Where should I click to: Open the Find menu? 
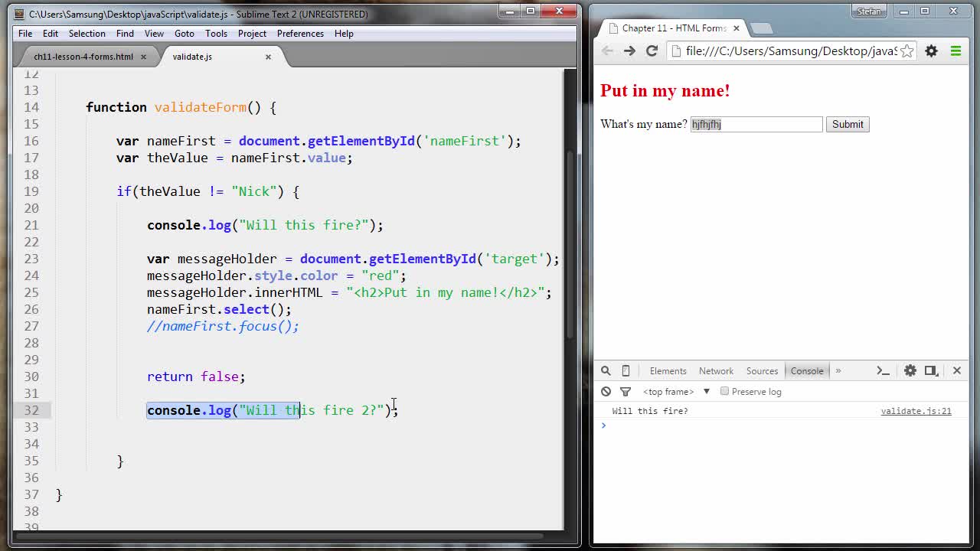[125, 34]
